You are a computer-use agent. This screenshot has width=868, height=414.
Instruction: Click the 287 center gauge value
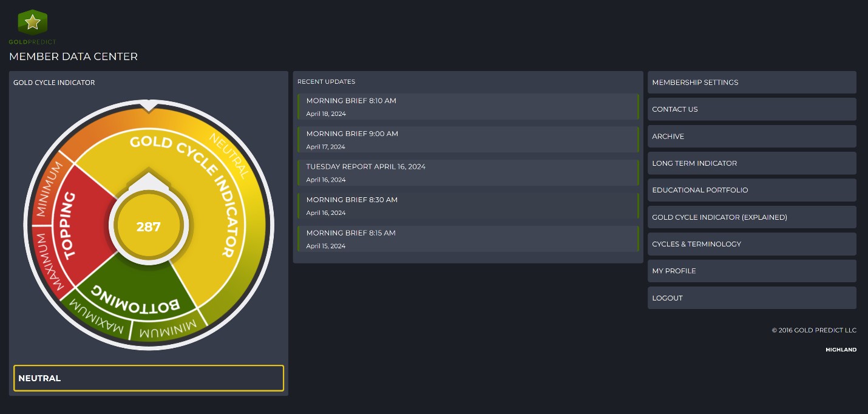click(x=149, y=227)
